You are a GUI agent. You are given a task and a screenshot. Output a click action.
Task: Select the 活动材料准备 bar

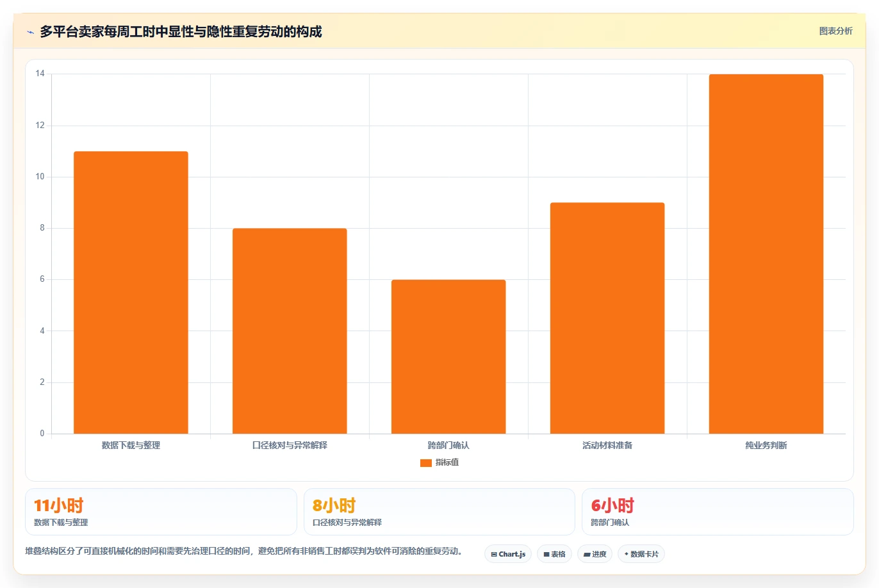pyautogui.click(x=607, y=318)
